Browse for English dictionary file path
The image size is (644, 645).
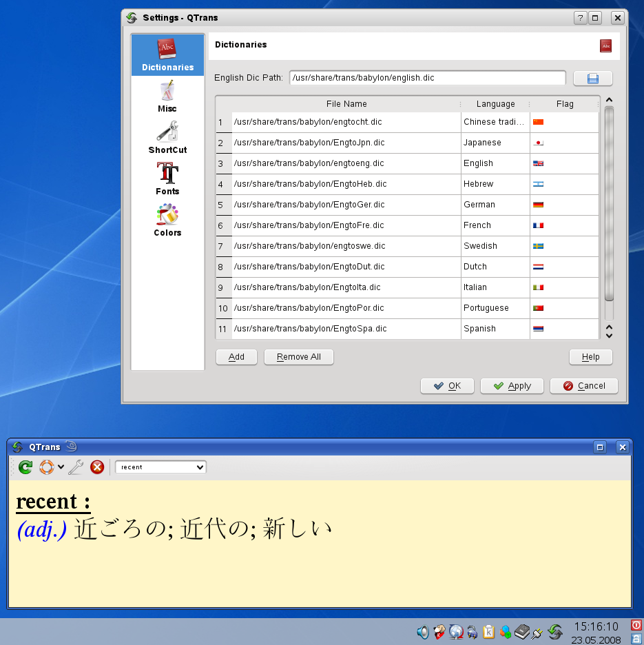(x=592, y=78)
